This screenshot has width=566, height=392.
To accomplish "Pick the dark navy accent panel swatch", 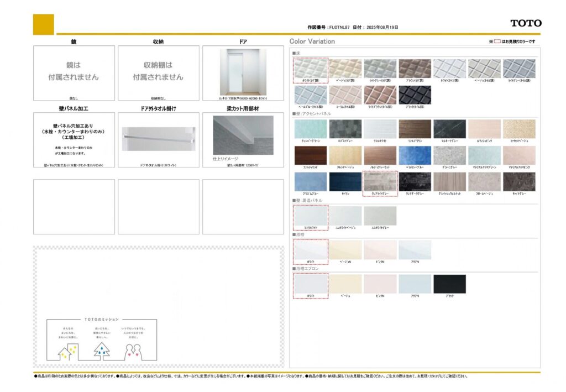I will pos(345,181).
